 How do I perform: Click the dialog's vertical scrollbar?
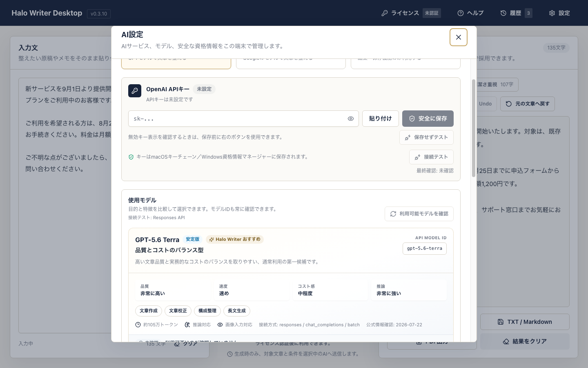click(x=474, y=128)
